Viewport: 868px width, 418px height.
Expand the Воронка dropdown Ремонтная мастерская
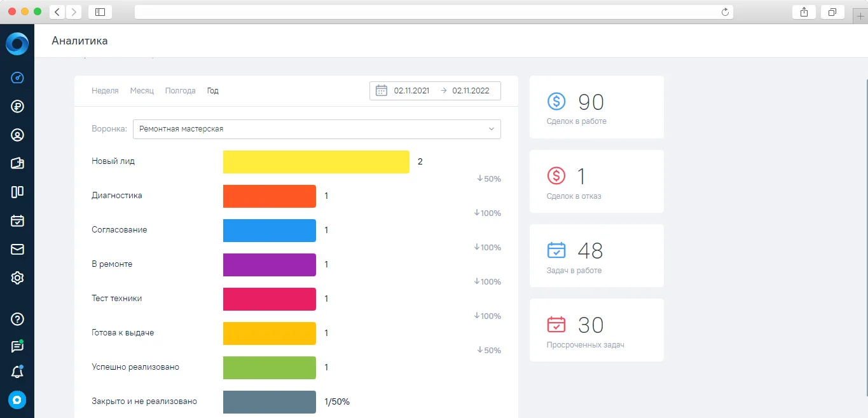[317, 129]
